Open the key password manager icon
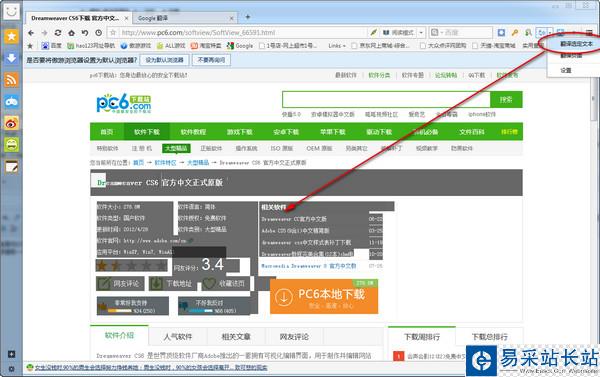 point(515,33)
